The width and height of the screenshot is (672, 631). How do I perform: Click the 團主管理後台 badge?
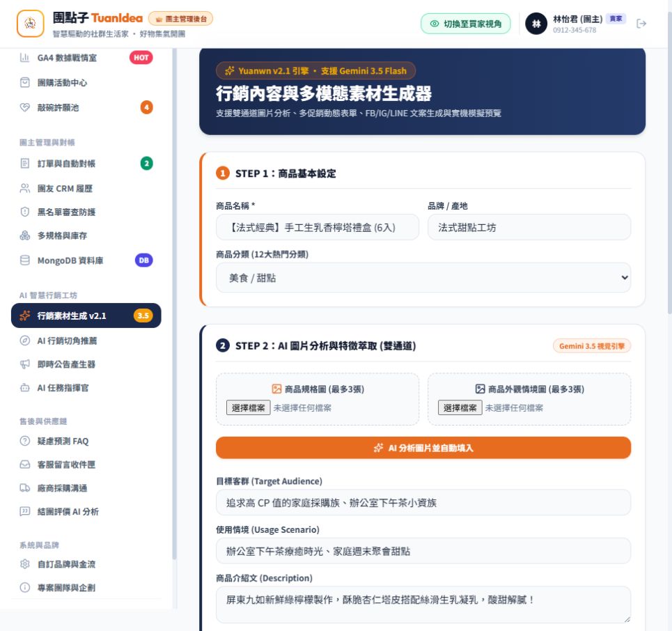pyautogui.click(x=180, y=19)
